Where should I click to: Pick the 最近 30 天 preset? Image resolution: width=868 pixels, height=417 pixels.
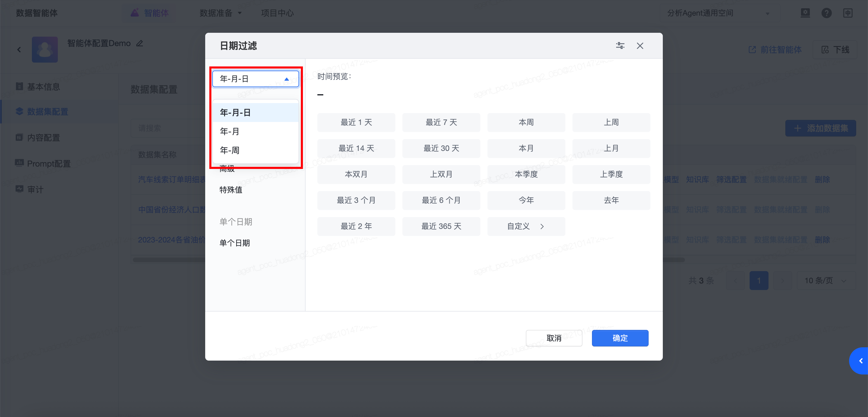coord(441,148)
